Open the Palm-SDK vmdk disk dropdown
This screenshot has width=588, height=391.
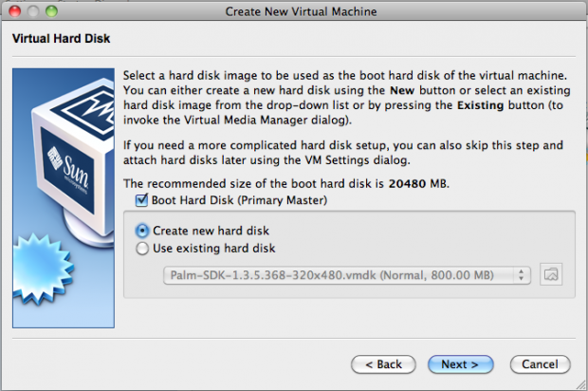point(347,275)
